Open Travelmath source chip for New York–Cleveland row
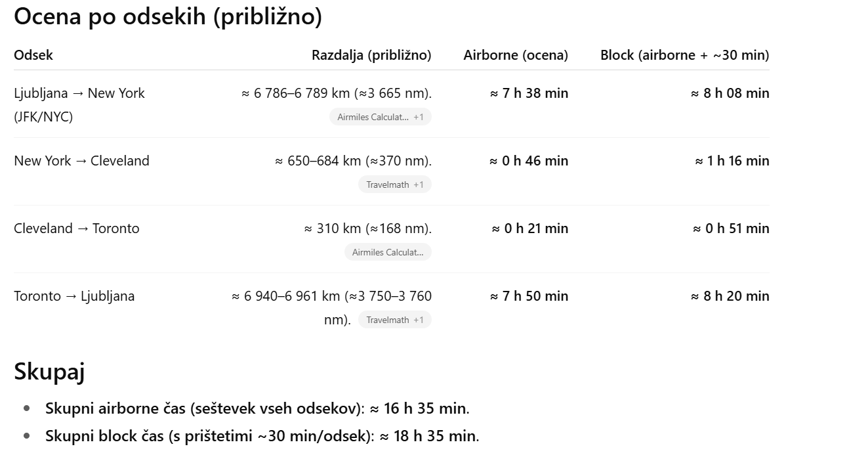This screenshot has height=457, width=868. pyautogui.click(x=387, y=185)
